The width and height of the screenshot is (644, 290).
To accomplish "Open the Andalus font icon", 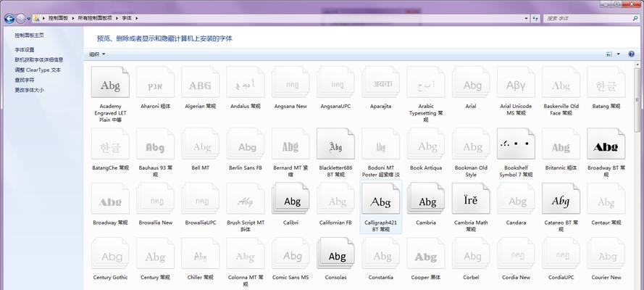I will pos(245,82).
